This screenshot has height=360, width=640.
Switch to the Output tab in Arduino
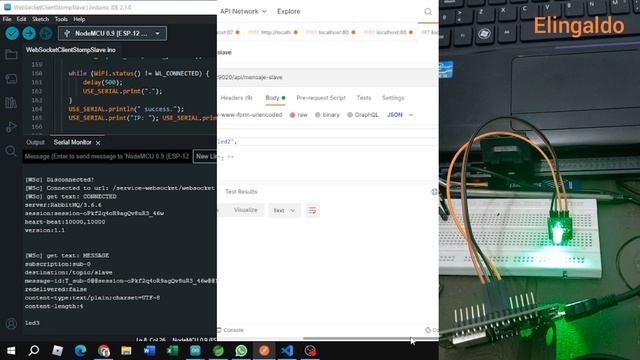click(35, 142)
